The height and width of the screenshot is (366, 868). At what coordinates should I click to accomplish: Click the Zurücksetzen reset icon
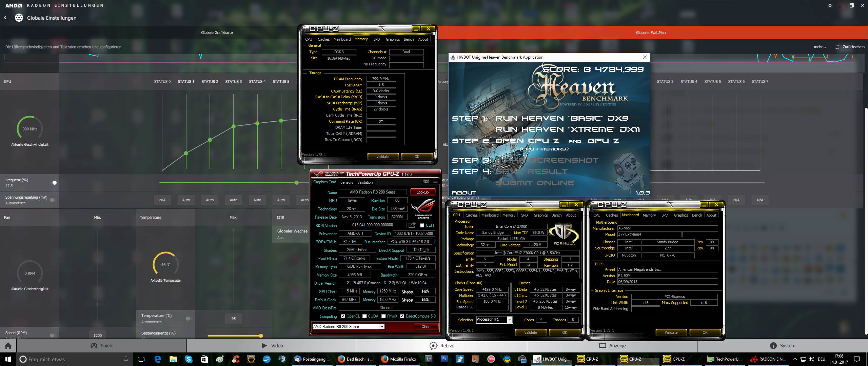tap(837, 47)
